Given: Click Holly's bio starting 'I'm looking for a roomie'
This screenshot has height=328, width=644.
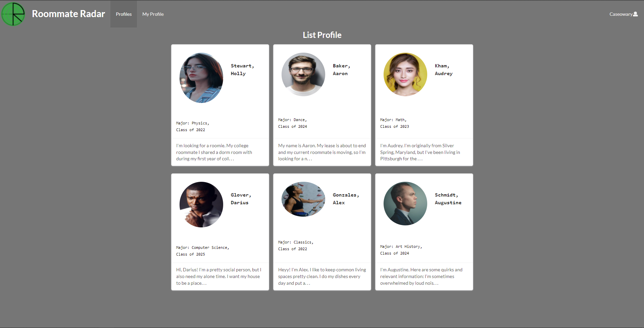Looking at the screenshot, I should [214, 152].
